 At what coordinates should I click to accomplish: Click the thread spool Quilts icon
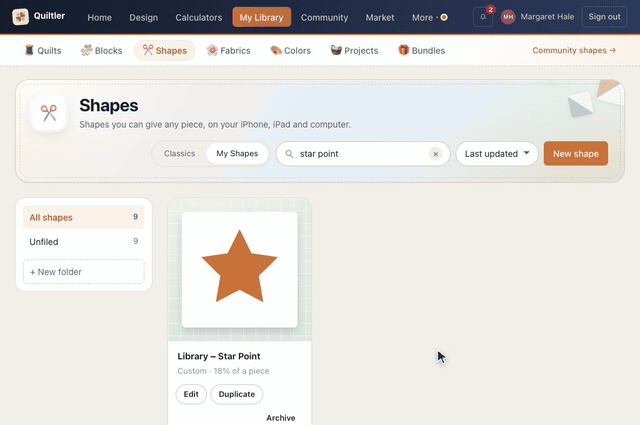(x=29, y=50)
